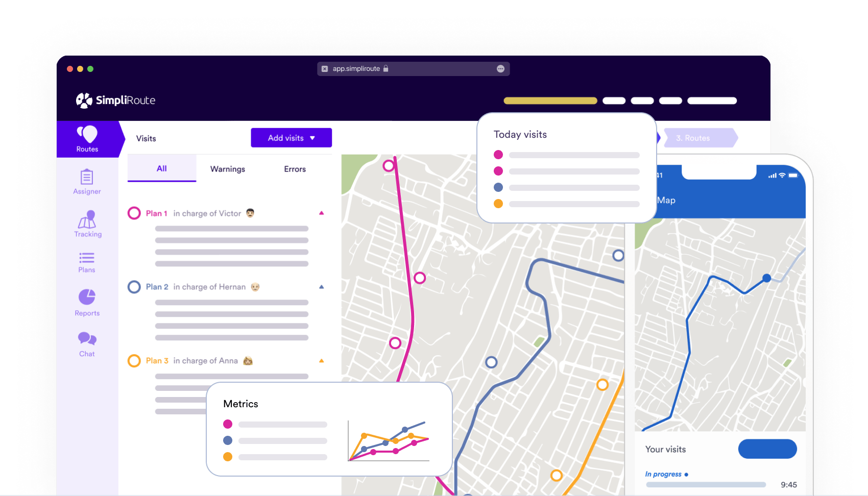Click the more options icon in address bar
This screenshot has height=496, width=868.
tap(500, 69)
